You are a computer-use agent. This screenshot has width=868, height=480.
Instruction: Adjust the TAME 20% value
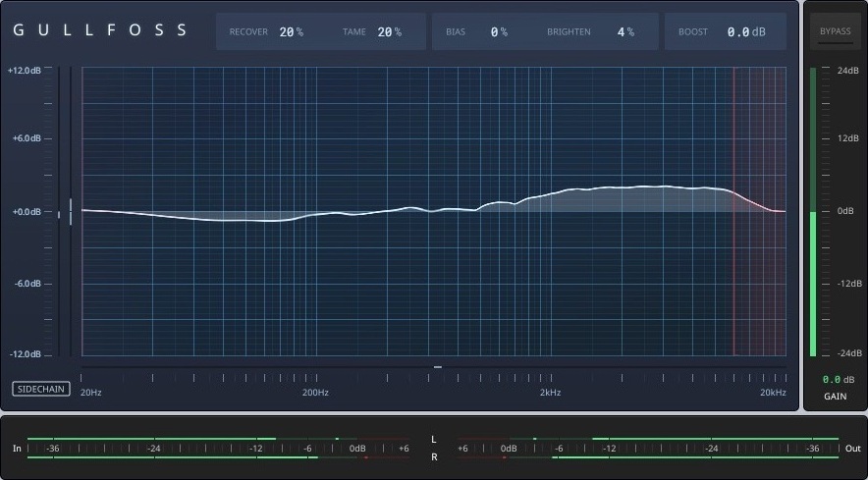click(x=390, y=32)
